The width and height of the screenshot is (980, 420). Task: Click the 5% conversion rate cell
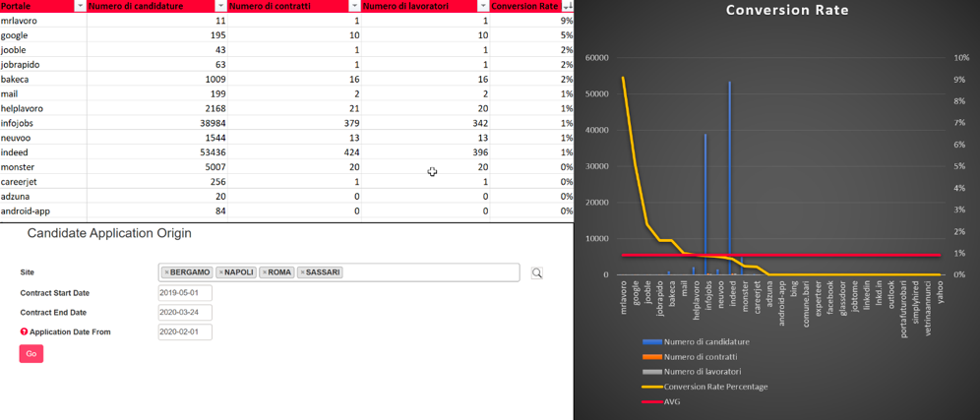point(532,35)
